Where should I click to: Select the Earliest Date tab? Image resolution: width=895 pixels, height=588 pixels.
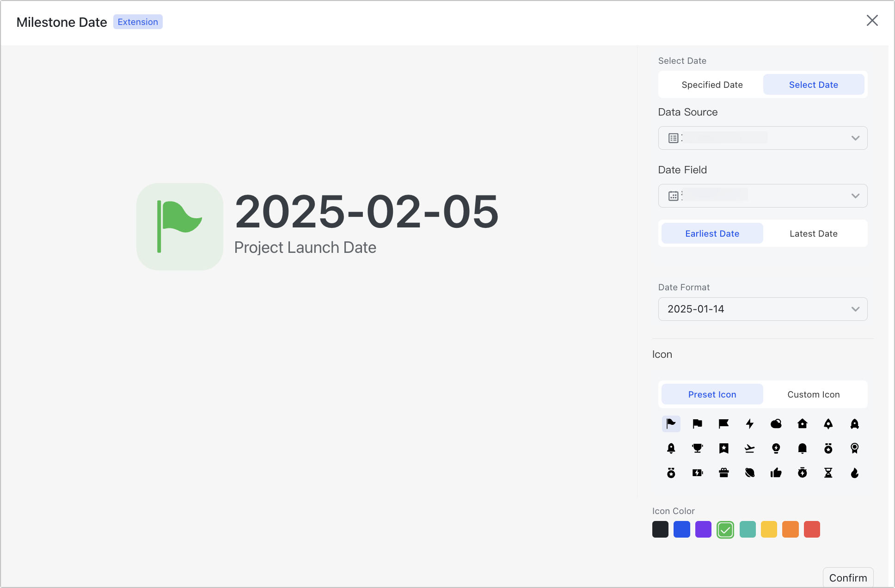[x=712, y=233]
